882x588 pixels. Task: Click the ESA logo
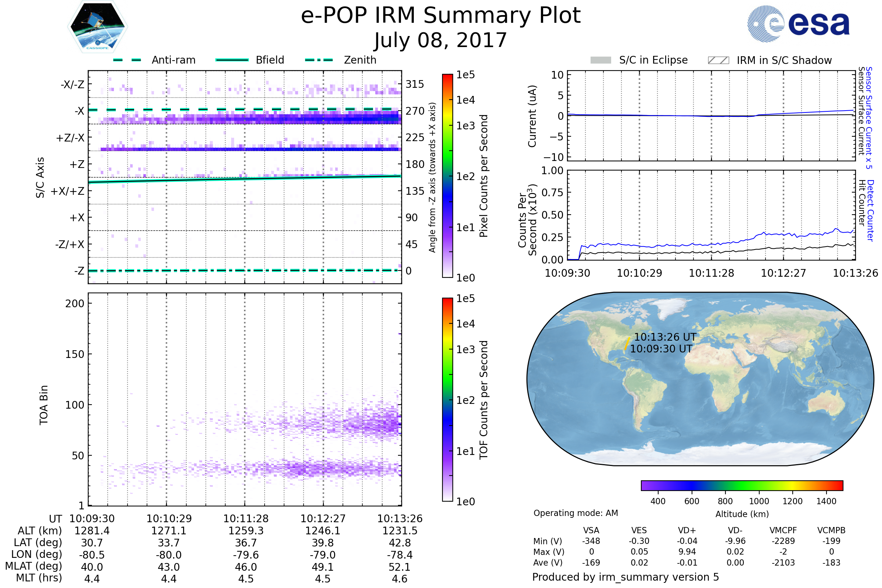[798, 24]
